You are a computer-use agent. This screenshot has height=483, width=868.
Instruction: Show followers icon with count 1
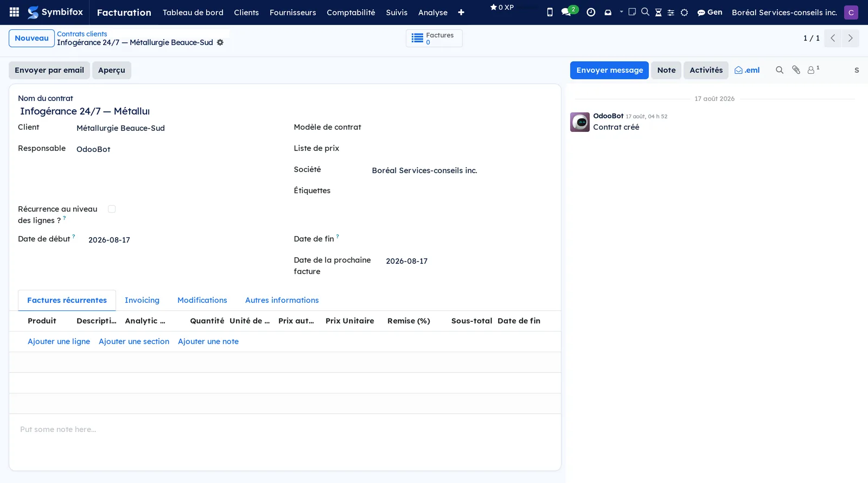pos(813,69)
